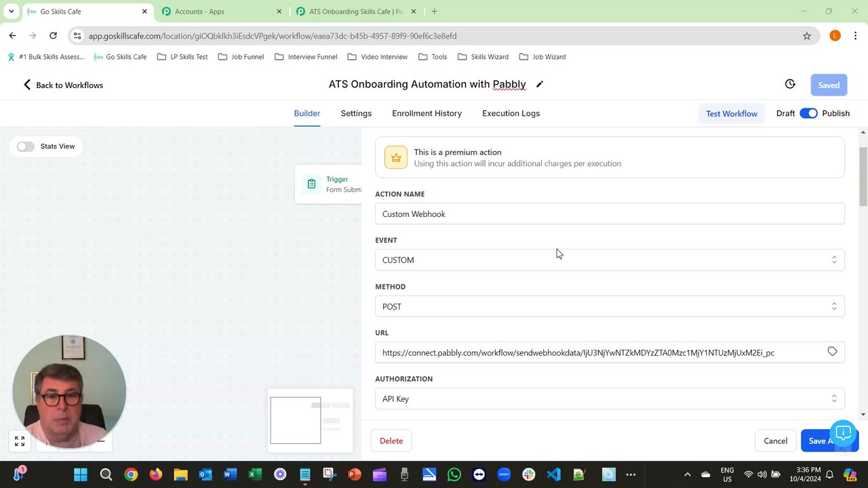The image size is (868, 488).
Task: Open the AUTHORIZATION dropdown showing API Key
Action: 610,399
